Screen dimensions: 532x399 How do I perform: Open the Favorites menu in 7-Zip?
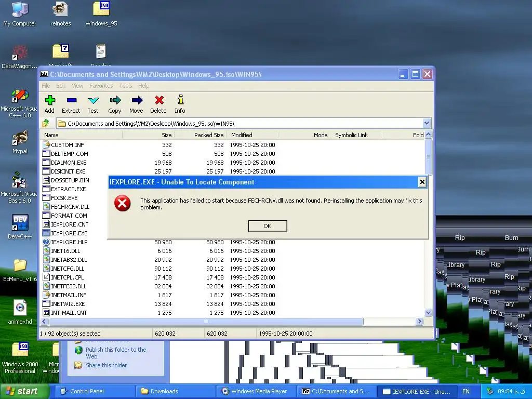click(101, 86)
